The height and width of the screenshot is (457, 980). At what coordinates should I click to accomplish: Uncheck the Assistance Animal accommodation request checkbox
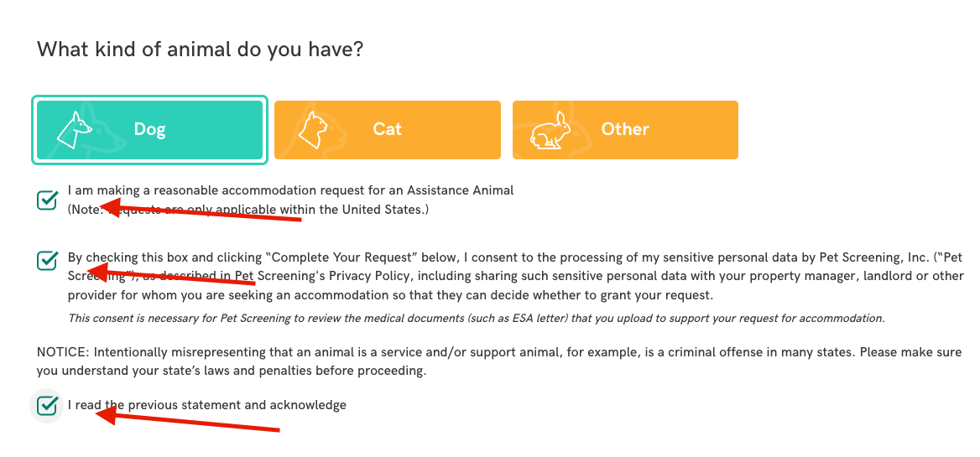click(x=47, y=200)
